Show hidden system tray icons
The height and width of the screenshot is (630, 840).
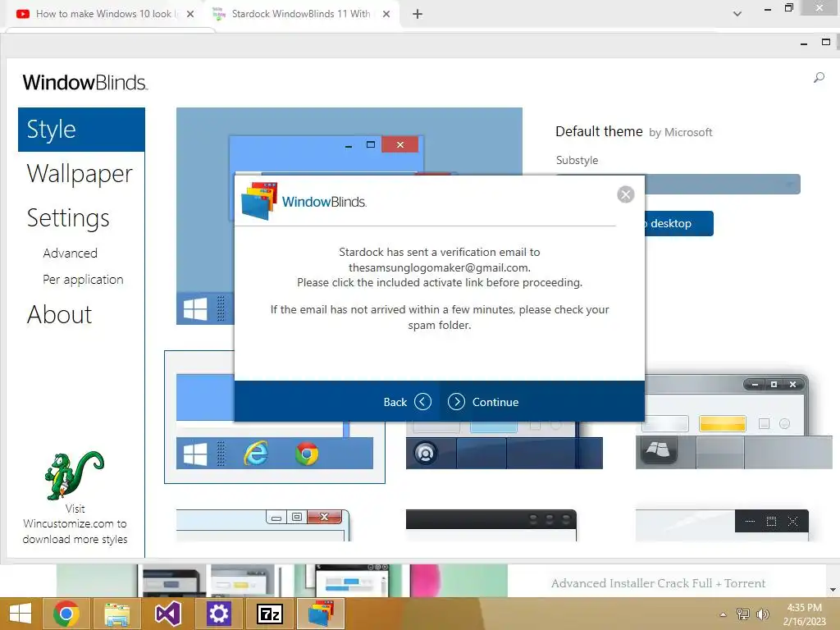723,614
